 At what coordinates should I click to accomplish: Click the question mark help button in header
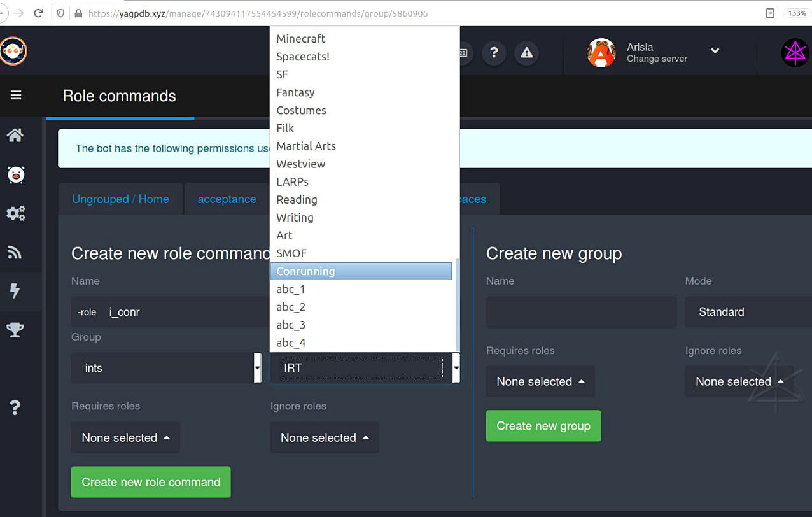pos(494,53)
